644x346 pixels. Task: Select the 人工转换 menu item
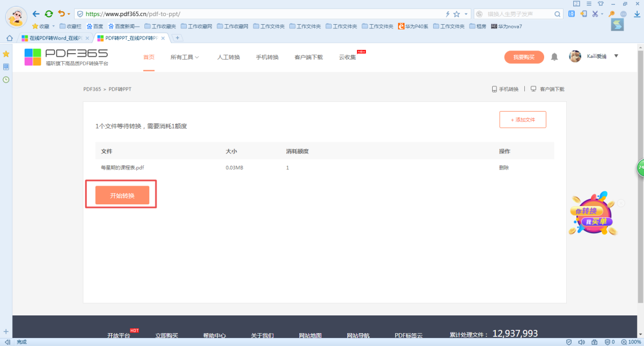click(x=228, y=57)
